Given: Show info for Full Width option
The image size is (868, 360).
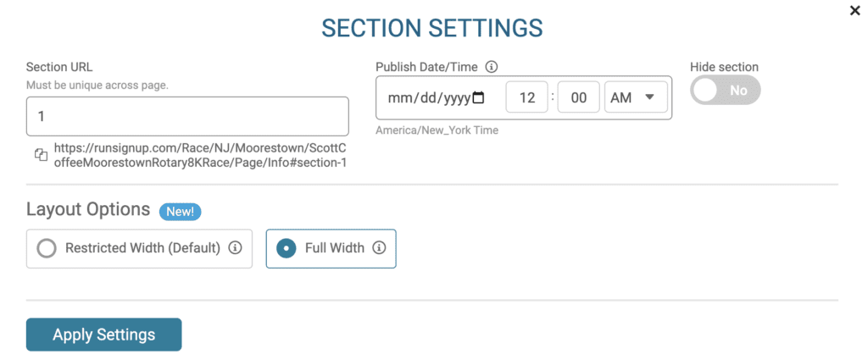Looking at the screenshot, I should point(379,247).
